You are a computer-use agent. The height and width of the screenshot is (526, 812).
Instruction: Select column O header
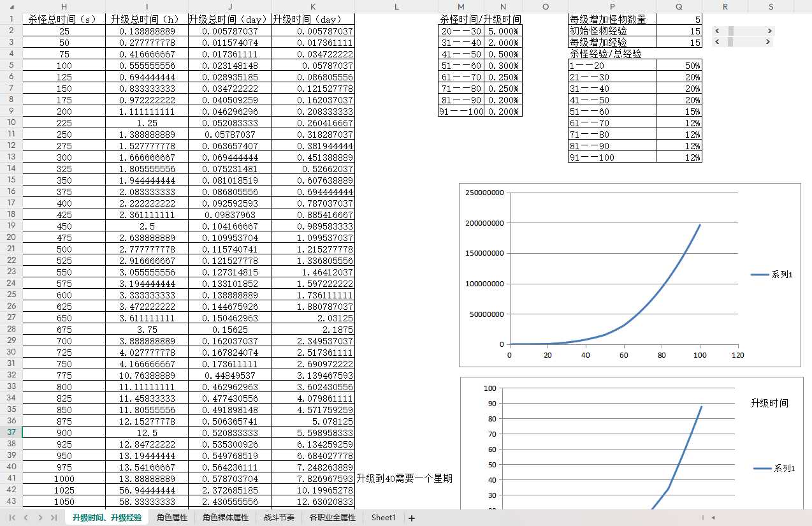[x=546, y=6]
